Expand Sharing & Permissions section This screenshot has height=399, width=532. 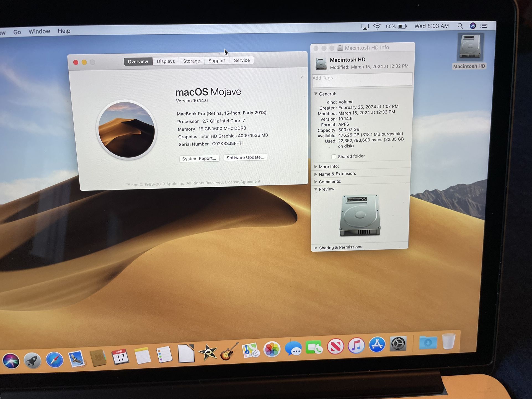pyautogui.click(x=316, y=248)
